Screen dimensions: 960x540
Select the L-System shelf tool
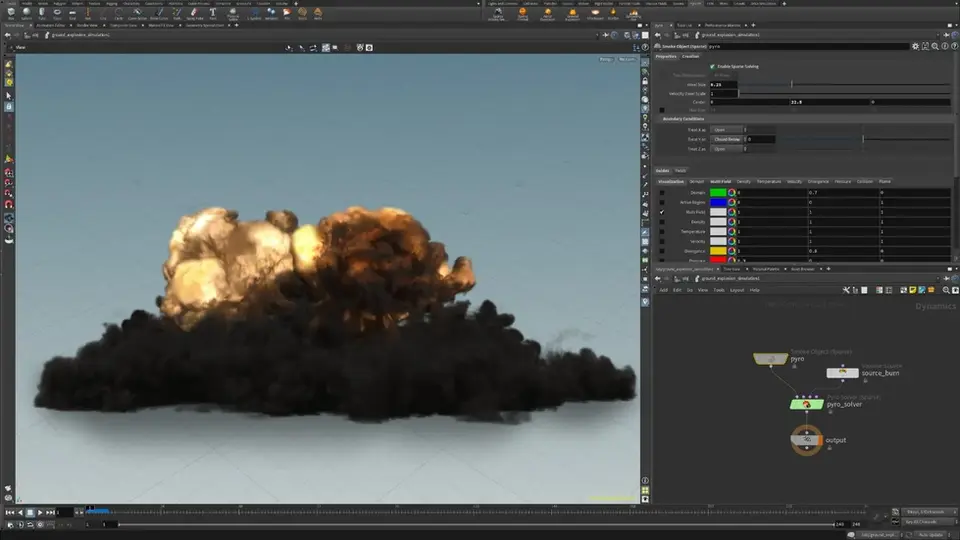[x=254, y=13]
